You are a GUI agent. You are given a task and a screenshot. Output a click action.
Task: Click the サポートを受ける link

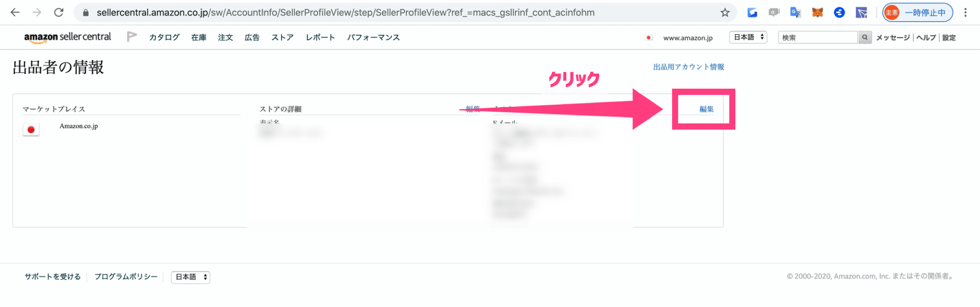pyautogui.click(x=52, y=277)
